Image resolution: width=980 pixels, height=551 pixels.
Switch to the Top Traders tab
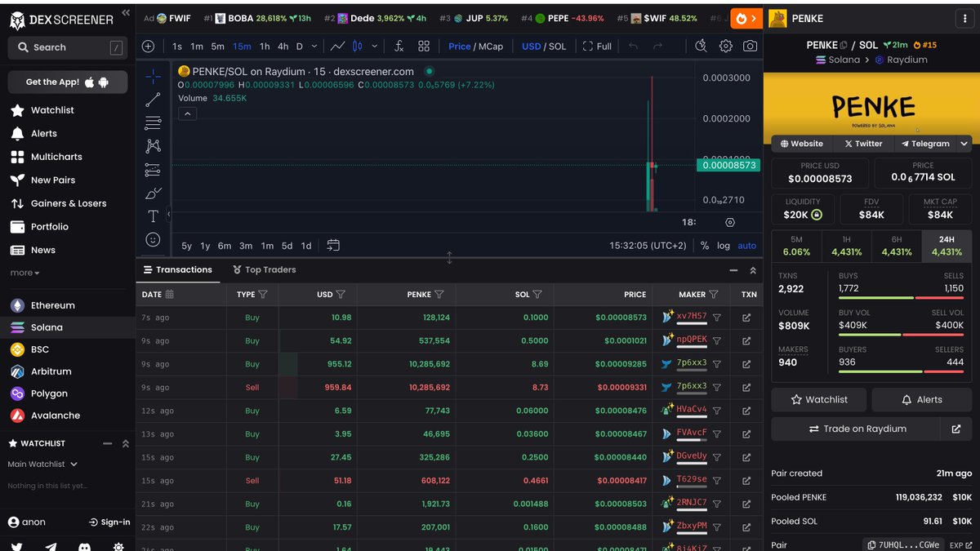click(x=265, y=269)
